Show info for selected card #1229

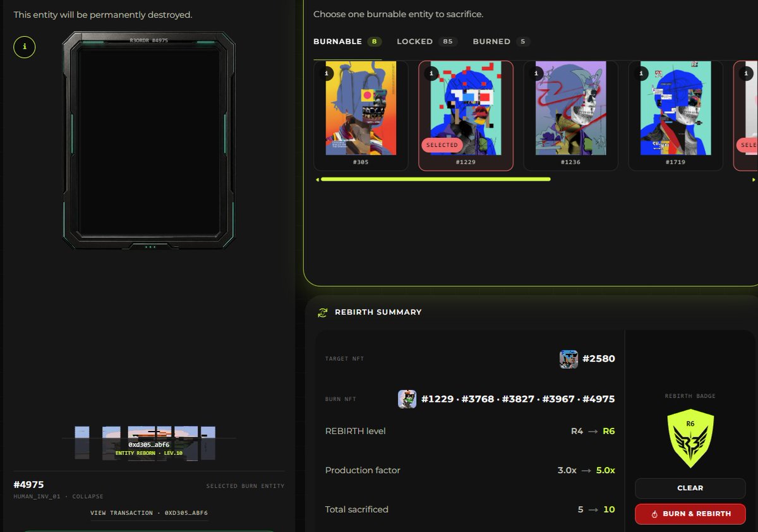pos(431,73)
